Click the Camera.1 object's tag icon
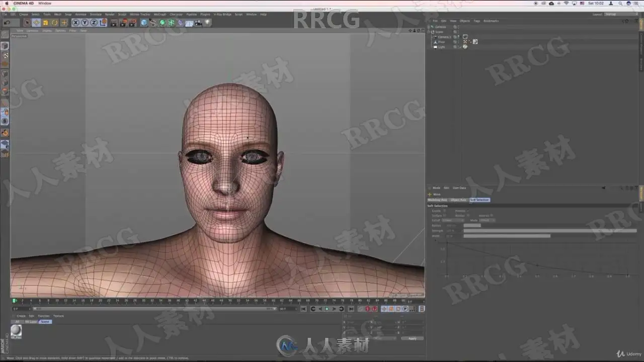644x362 pixels. click(x=465, y=37)
